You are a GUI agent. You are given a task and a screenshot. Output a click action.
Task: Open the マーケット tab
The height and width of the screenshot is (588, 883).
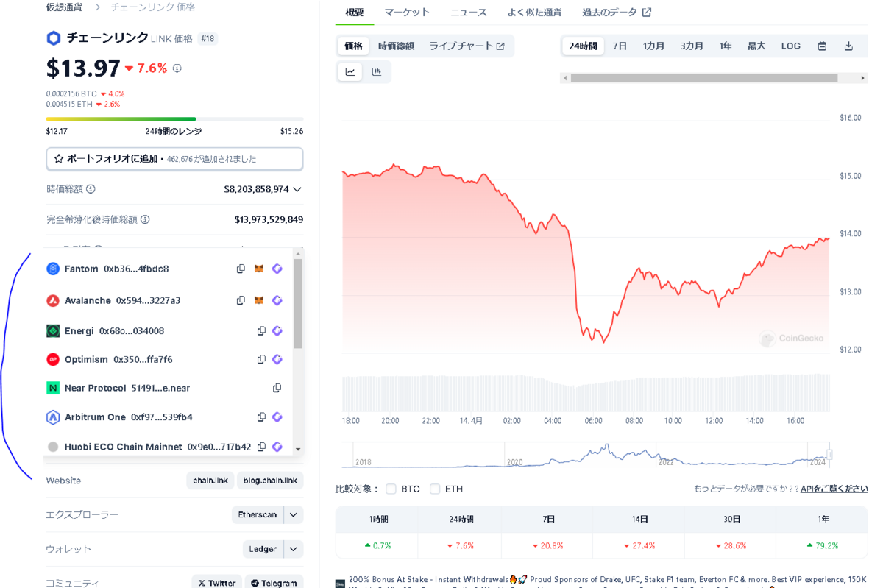tap(407, 13)
